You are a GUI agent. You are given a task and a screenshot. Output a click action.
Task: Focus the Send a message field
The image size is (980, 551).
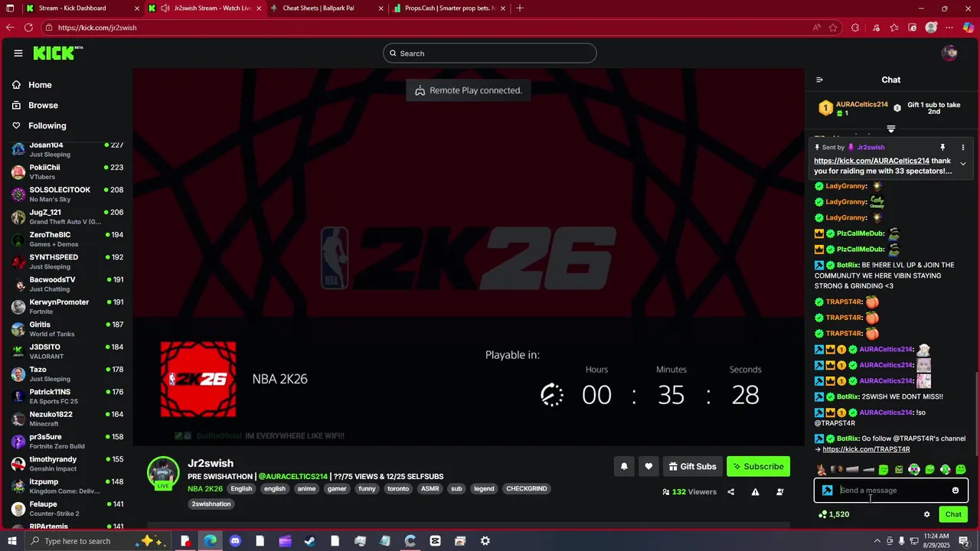point(891,491)
